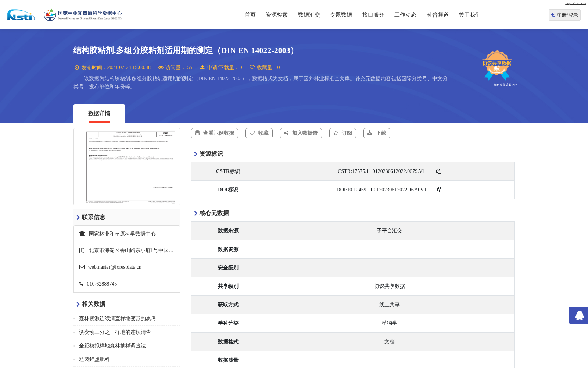Open 关于我们 menu item

pos(470,15)
